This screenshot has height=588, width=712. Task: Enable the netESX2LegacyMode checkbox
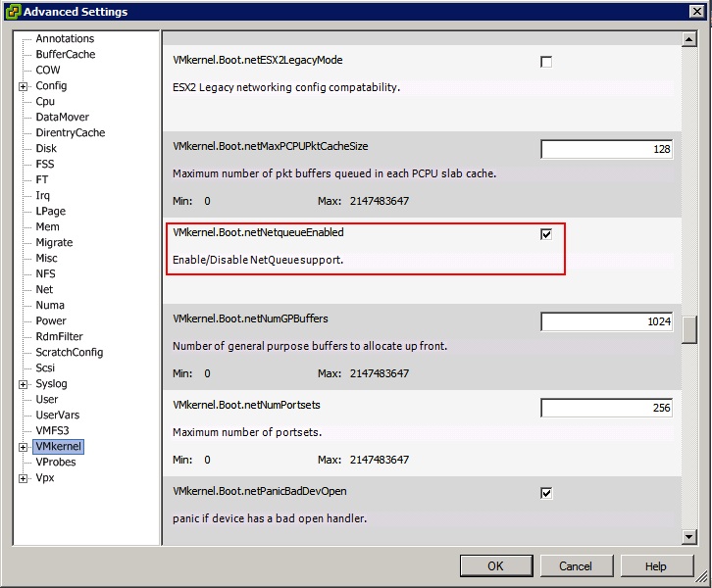tap(546, 62)
